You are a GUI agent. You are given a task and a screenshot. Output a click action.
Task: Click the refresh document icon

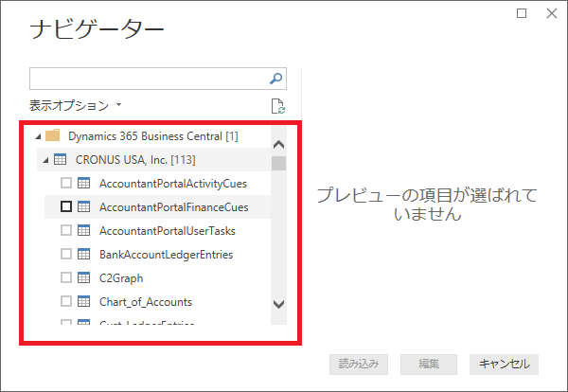coord(278,106)
